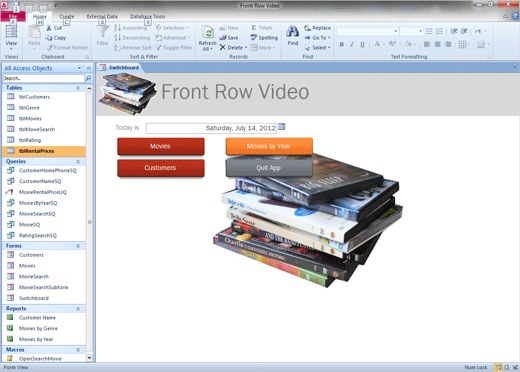Collapse the Tables group in navigation pane
Viewport: 520px width, 372px height.
pos(78,88)
